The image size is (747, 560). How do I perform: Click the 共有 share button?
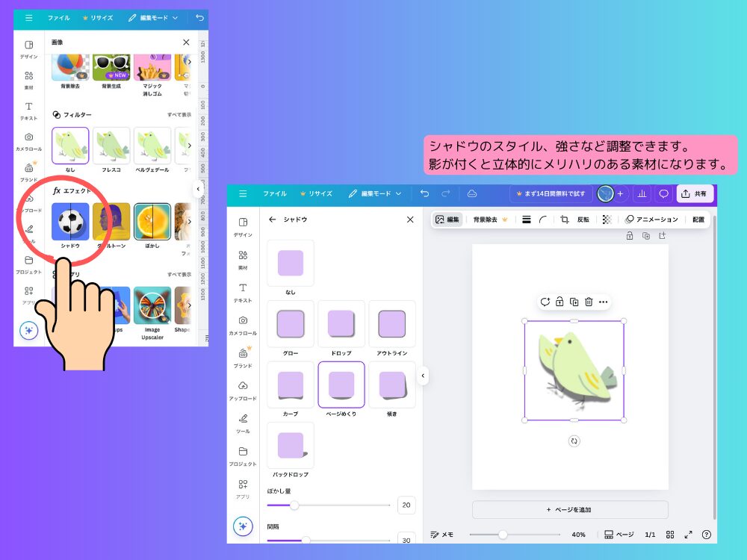[695, 193]
